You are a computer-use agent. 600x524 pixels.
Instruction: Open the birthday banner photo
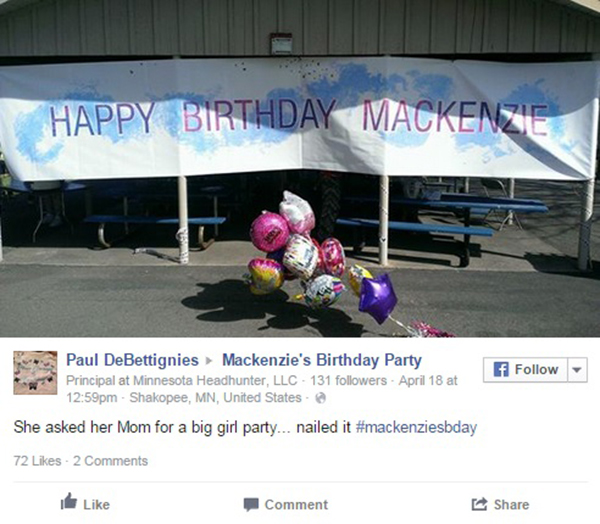pos(300,168)
